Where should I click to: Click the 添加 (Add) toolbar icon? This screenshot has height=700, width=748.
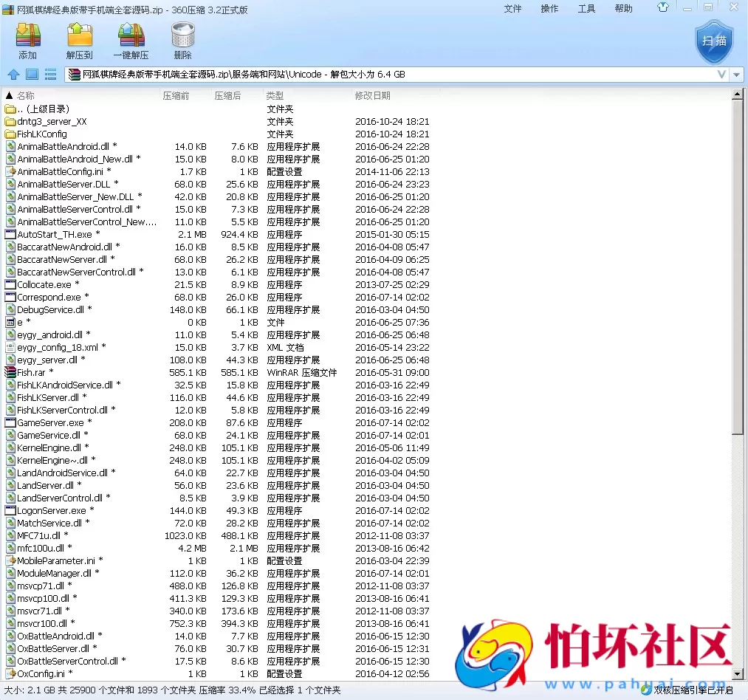click(x=28, y=41)
